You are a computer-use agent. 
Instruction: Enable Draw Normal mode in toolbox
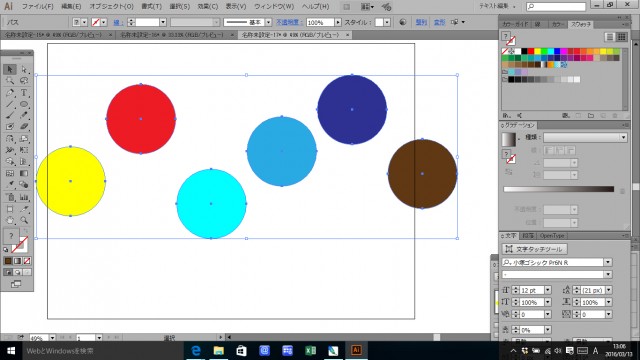click(x=8, y=272)
